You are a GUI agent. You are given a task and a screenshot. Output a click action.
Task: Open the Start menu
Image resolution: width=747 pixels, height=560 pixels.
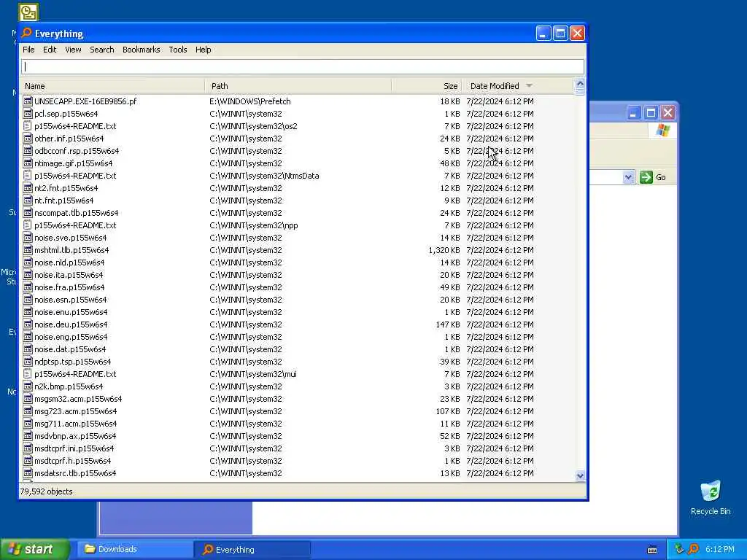tap(34, 549)
